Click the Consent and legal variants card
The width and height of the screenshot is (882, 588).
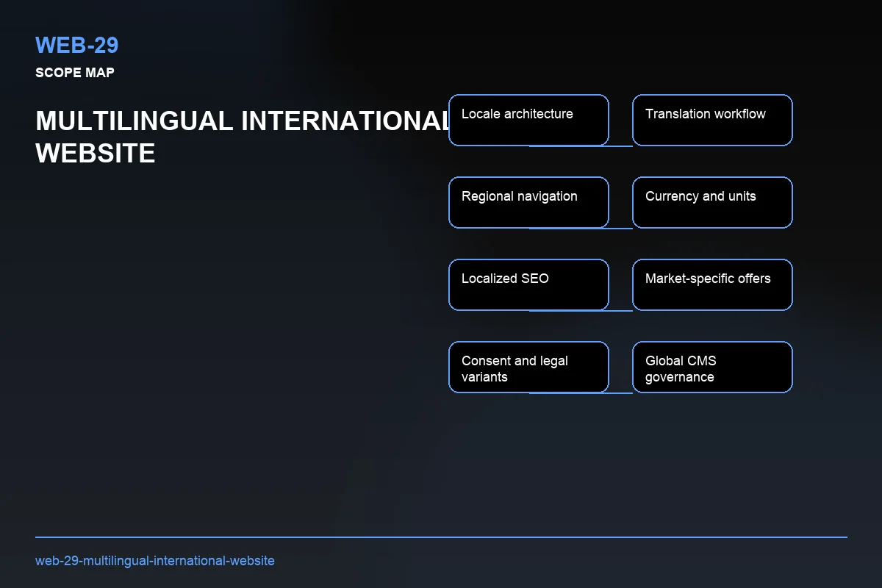[x=528, y=367]
